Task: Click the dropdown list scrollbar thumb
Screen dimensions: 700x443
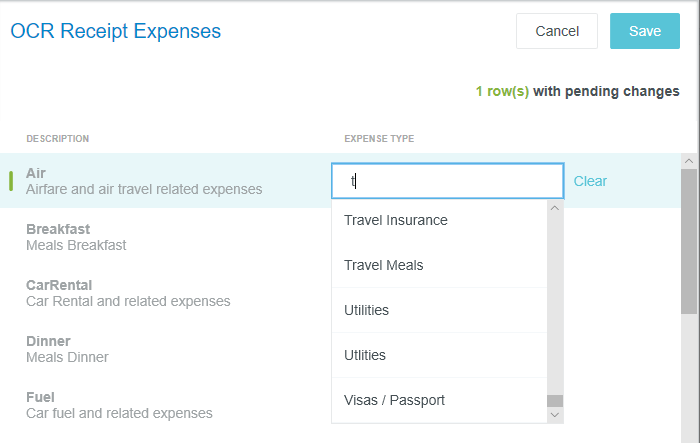Action: [555, 401]
